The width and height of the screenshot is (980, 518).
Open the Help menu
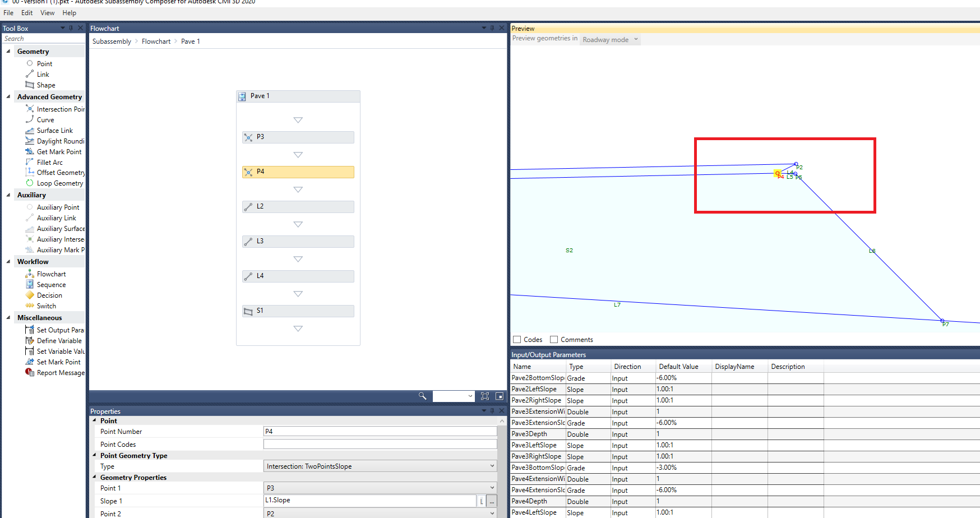tap(69, 12)
